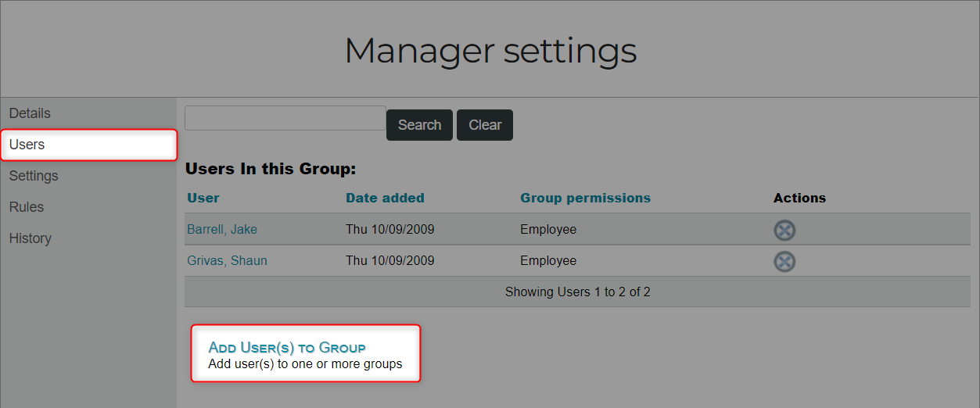The width and height of the screenshot is (980, 408).
Task: Sort by Group permissions column
Action: pos(585,199)
